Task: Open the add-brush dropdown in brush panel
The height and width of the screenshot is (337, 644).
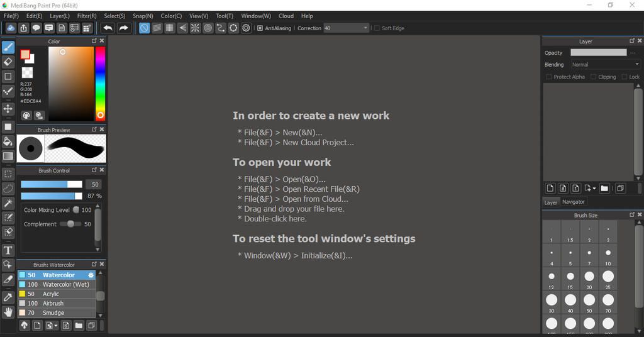Action: (x=56, y=326)
